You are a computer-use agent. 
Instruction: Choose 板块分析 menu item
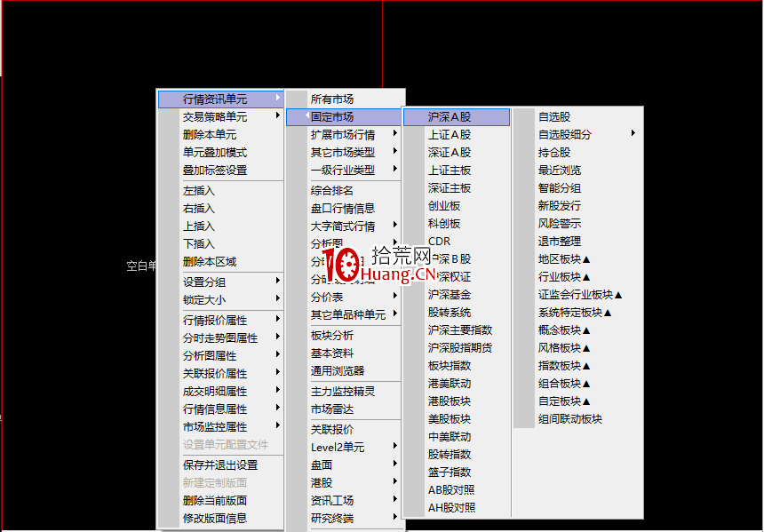pos(344,335)
